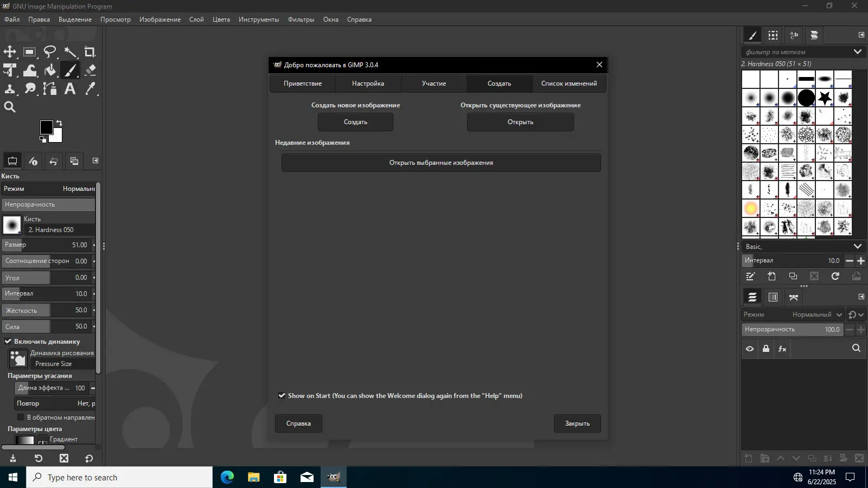This screenshot has width=868, height=488.
Task: Switch to the Список изменений tab
Action: 569,84
